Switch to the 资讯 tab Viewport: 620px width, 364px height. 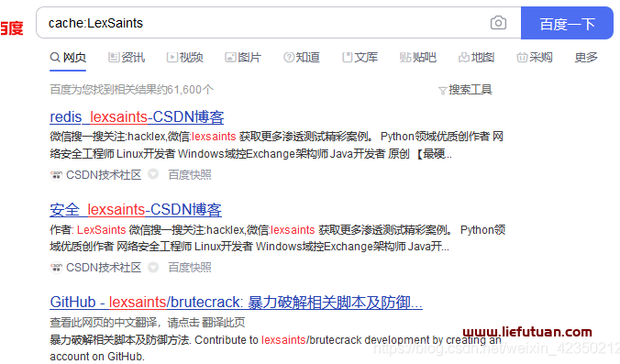tap(127, 58)
